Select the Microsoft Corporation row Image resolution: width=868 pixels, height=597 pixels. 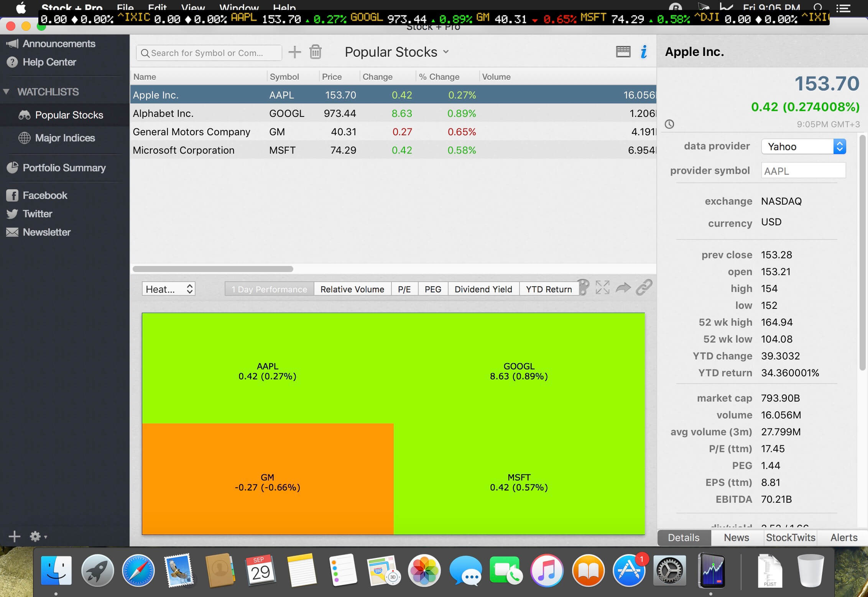[393, 150]
